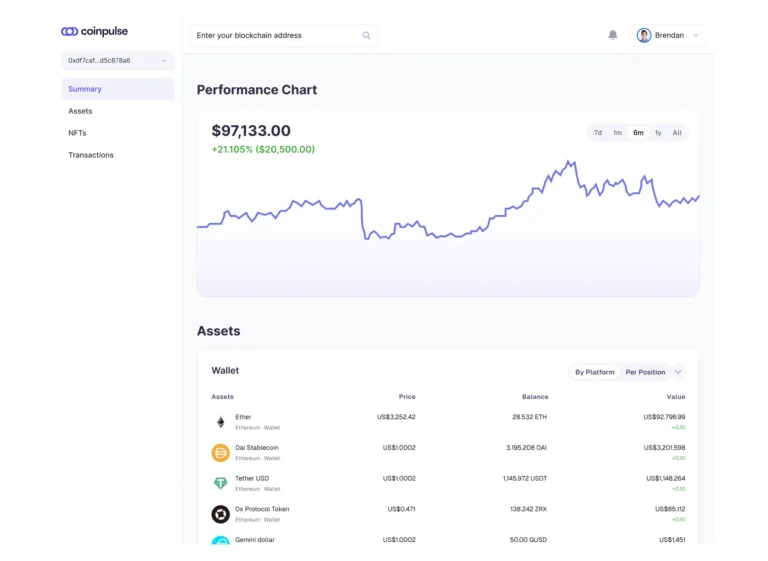This screenshot has height=561, width=768.
Task: Click the 138.242 ZRX balance
Action: point(528,510)
